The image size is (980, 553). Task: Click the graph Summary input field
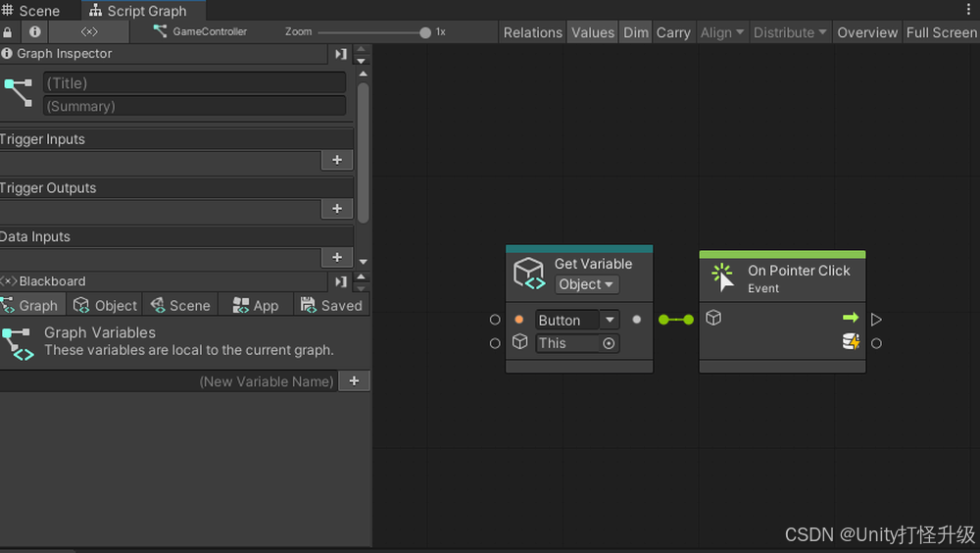point(194,106)
